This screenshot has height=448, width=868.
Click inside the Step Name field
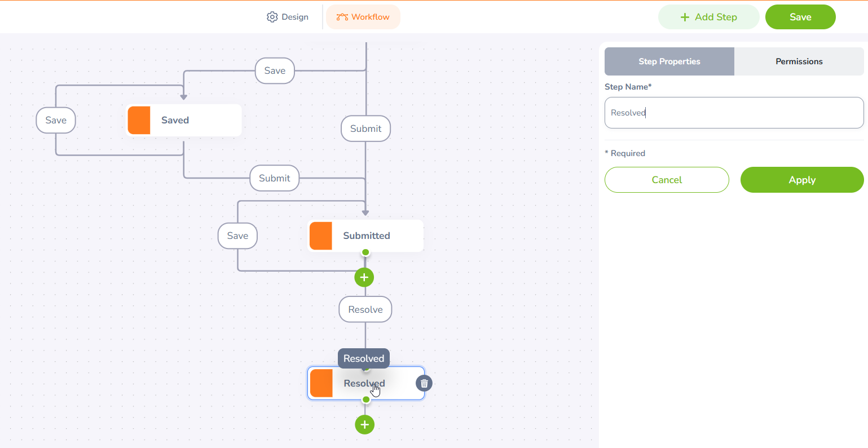click(734, 113)
